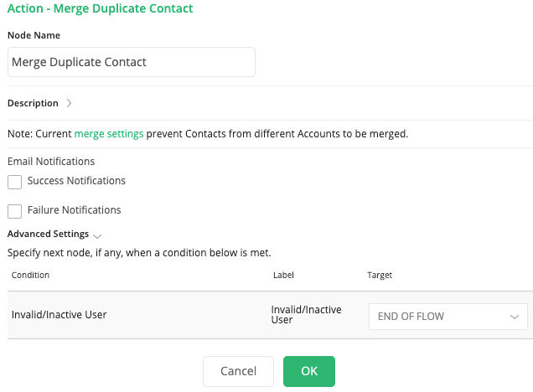The height and width of the screenshot is (392, 533).
Task: Enable the Success Notifications checkbox
Action: [14, 182]
